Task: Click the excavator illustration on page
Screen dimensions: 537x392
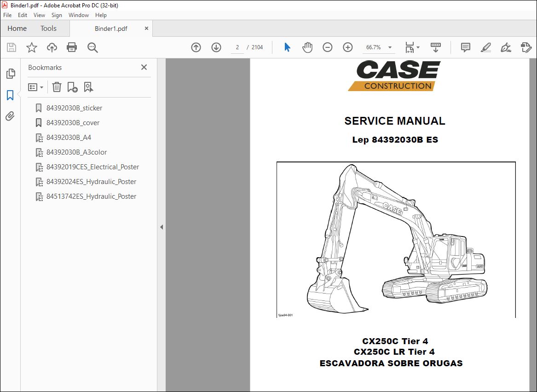Action: (x=396, y=239)
